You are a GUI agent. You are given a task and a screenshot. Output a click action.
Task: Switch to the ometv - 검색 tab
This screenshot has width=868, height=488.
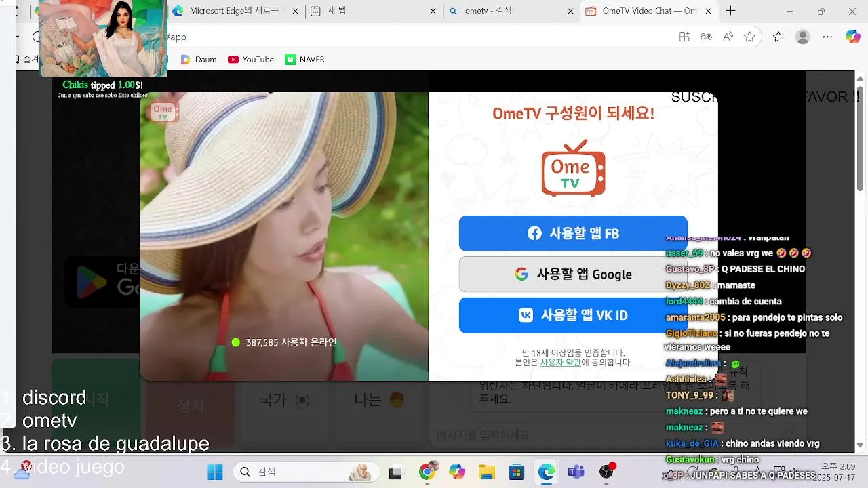pos(509,11)
